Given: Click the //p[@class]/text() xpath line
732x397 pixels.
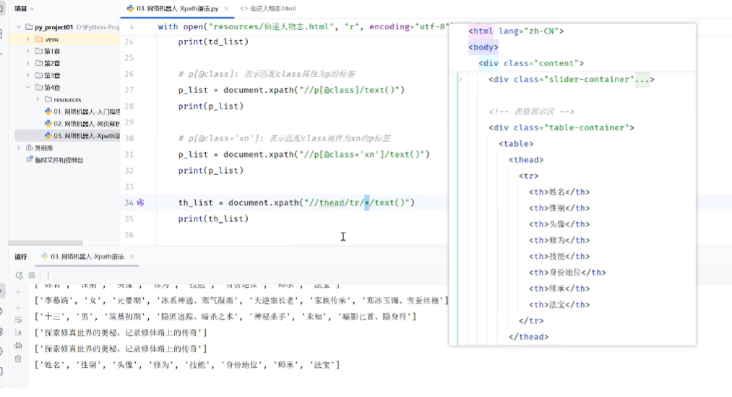Looking at the screenshot, I should (x=291, y=90).
